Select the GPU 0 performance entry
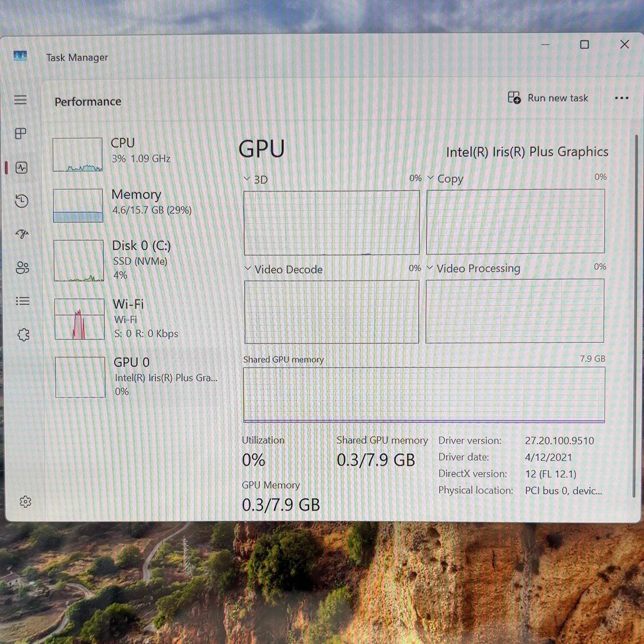This screenshot has height=644, width=644. 138,377
